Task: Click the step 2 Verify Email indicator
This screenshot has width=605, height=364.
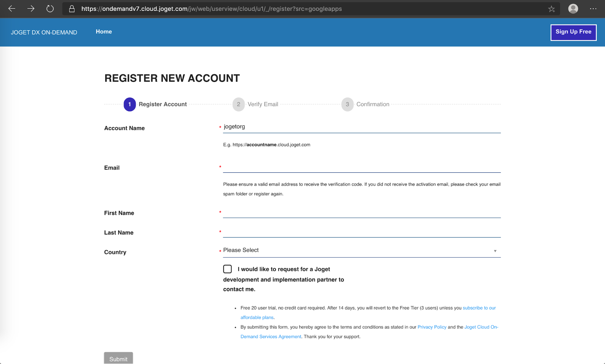Action: coord(238,104)
